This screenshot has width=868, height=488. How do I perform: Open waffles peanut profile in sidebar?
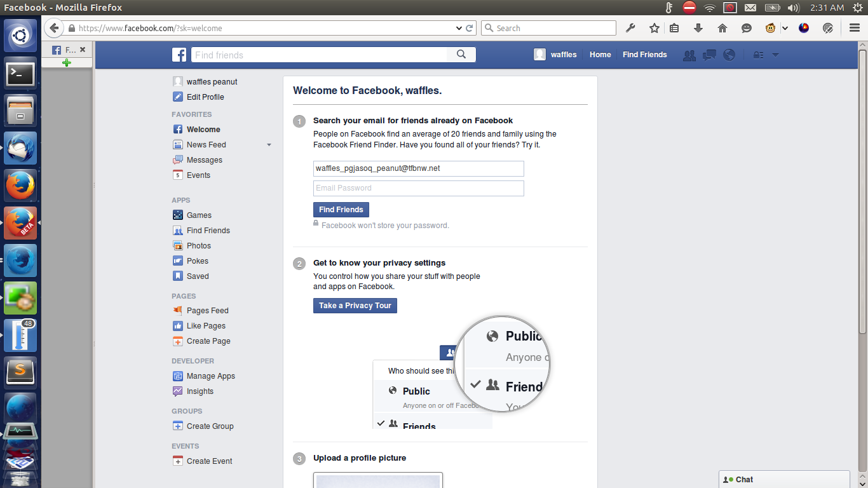tap(212, 82)
